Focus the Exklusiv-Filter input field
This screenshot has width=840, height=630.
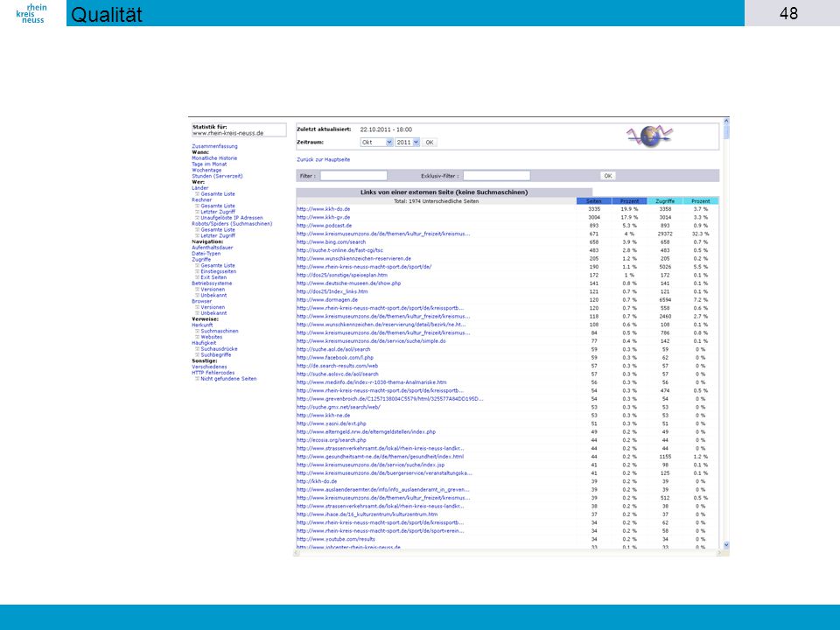(x=497, y=176)
